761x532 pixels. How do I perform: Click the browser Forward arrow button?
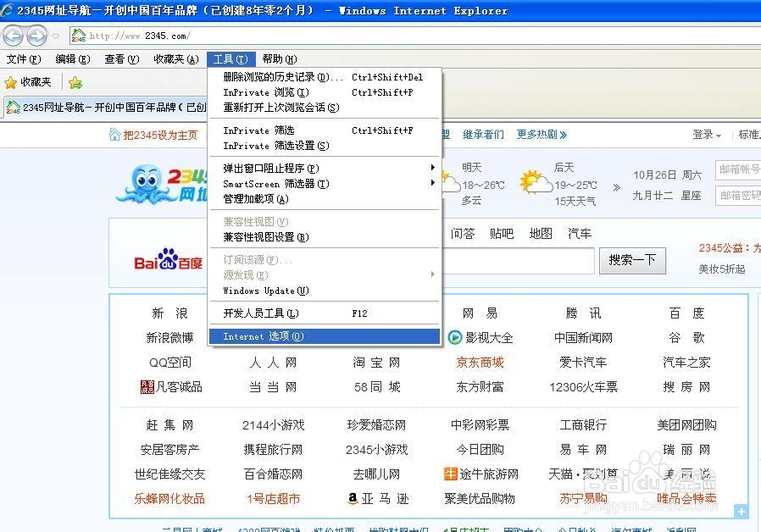(x=37, y=36)
